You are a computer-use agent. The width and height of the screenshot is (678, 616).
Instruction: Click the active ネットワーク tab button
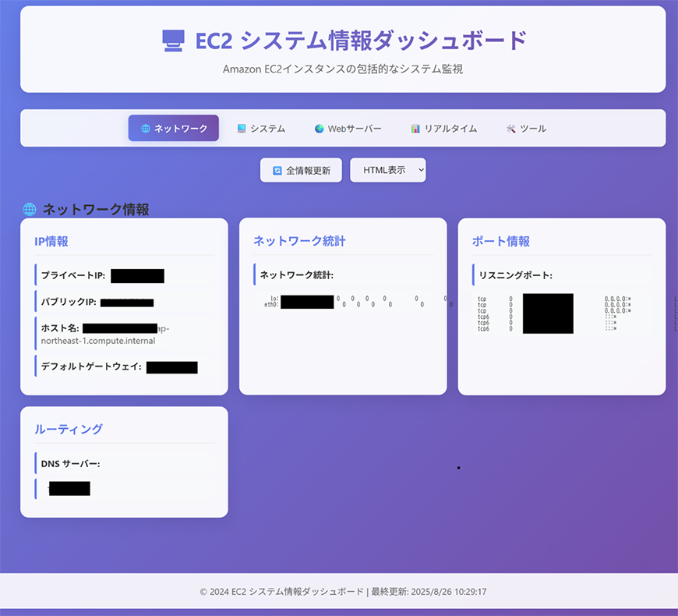(x=173, y=128)
